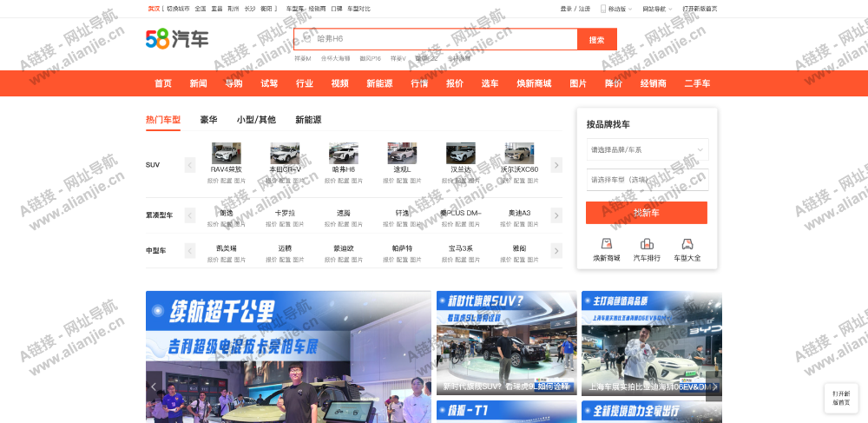Open 导购 in the navigation bar
868x423 pixels.
tap(233, 83)
